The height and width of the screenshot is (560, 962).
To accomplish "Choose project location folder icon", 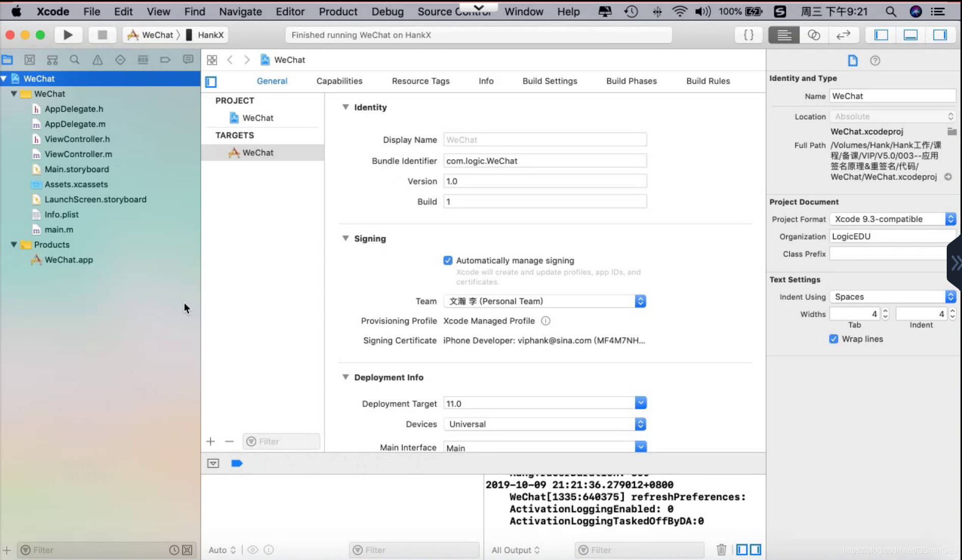I will pos(951,131).
